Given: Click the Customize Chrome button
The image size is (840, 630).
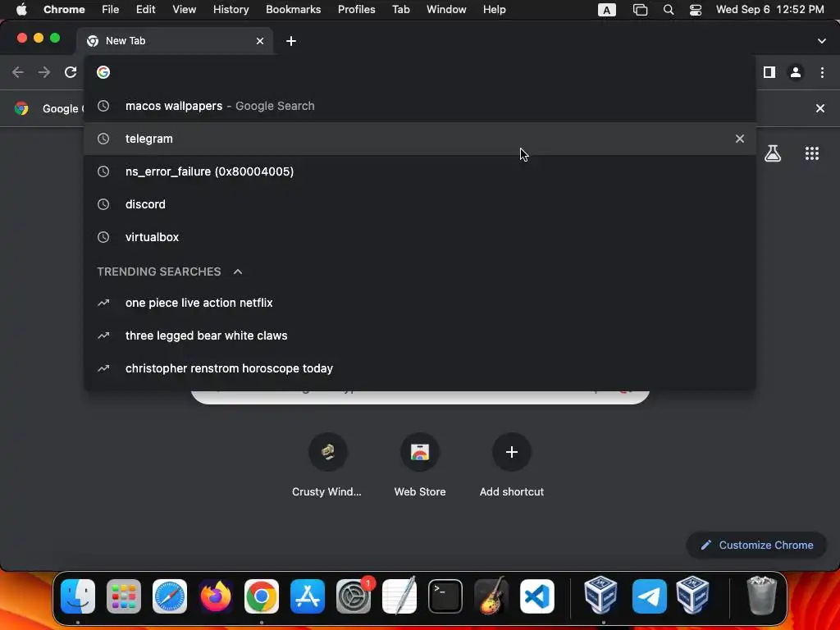Looking at the screenshot, I should pyautogui.click(x=756, y=545).
